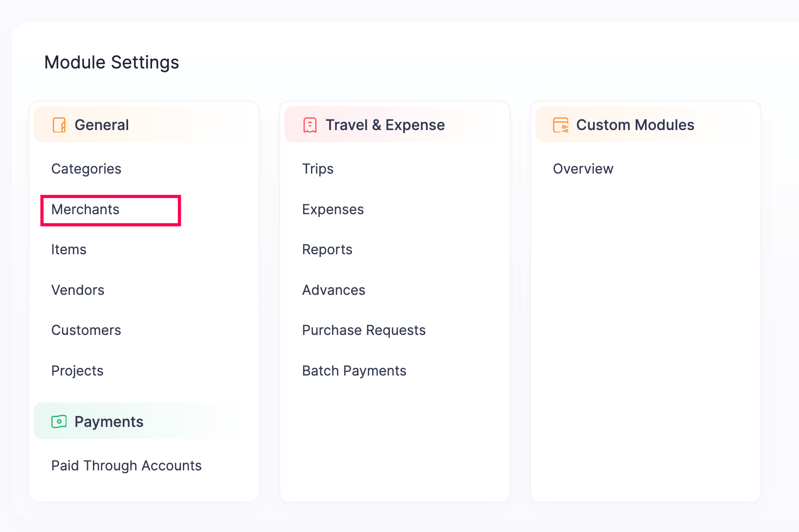The height and width of the screenshot is (532, 799).
Task: Open Trips module settings
Action: click(x=318, y=169)
